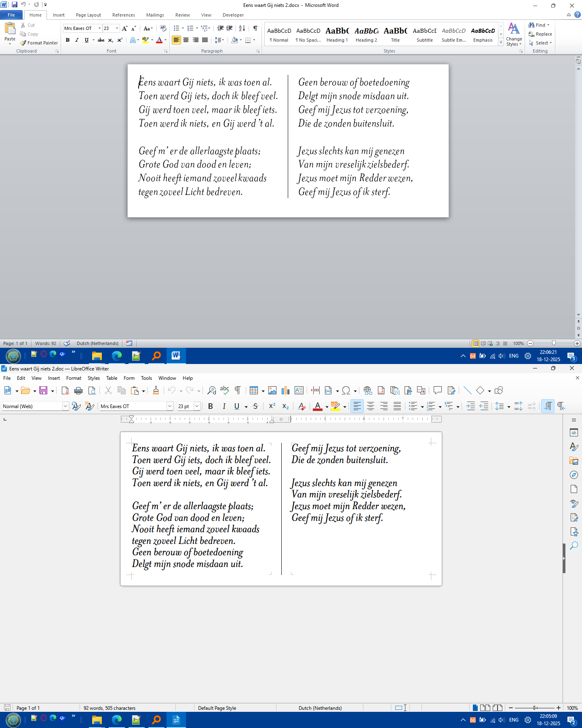Click Insert Comment icon in LibreOffice

pos(437,390)
